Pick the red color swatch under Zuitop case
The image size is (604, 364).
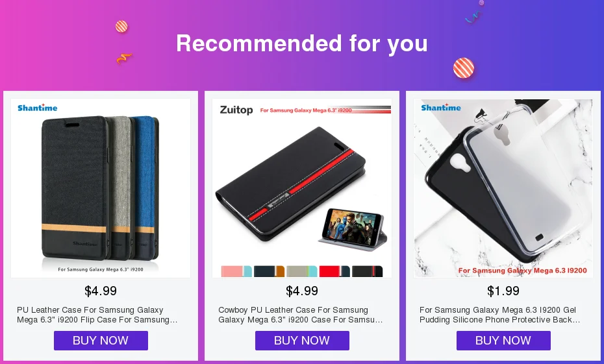tap(334, 271)
